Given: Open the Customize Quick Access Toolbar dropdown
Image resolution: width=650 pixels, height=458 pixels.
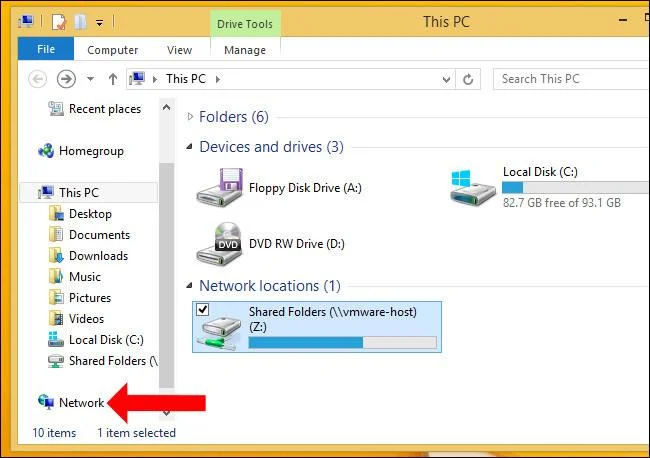Looking at the screenshot, I should pyautogui.click(x=99, y=23).
